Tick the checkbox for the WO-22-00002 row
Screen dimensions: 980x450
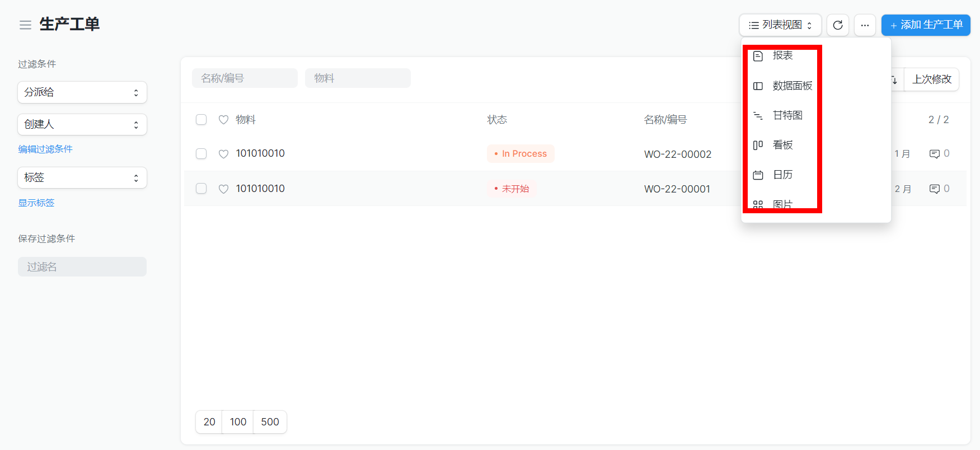coord(201,154)
